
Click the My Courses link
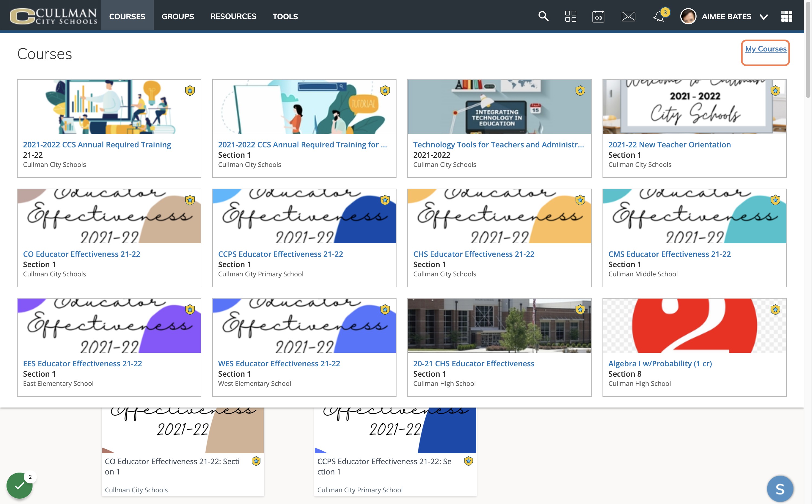(x=766, y=49)
